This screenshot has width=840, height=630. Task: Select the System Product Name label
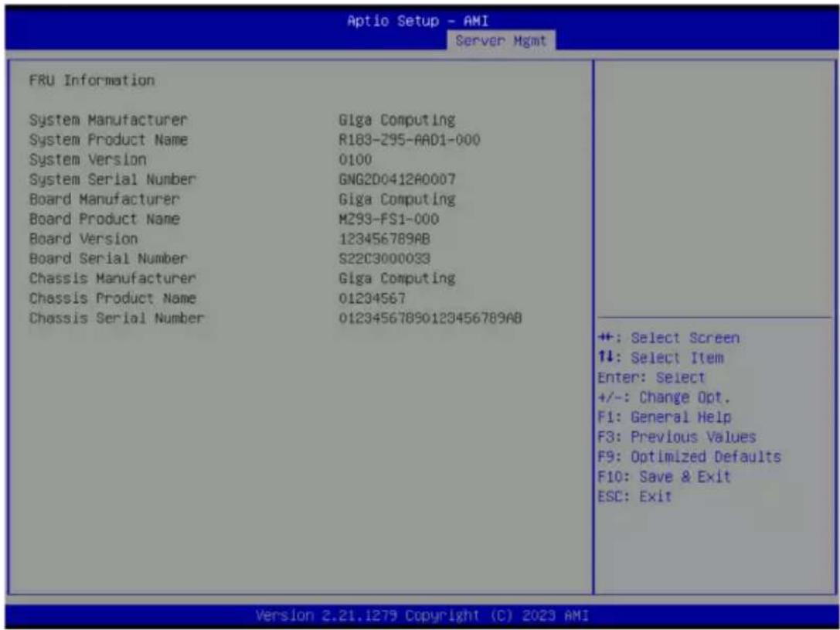(x=108, y=139)
